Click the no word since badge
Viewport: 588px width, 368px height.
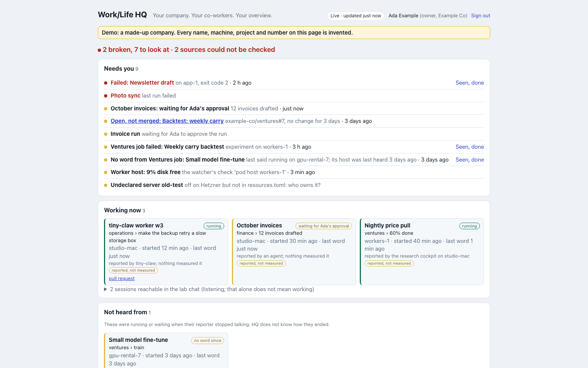tap(208, 340)
